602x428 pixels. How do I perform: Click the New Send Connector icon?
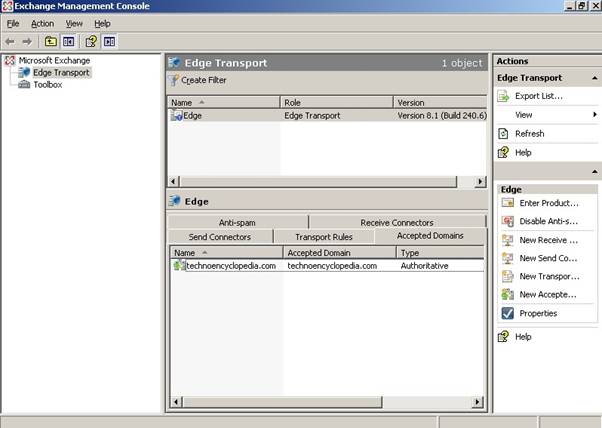click(508, 258)
